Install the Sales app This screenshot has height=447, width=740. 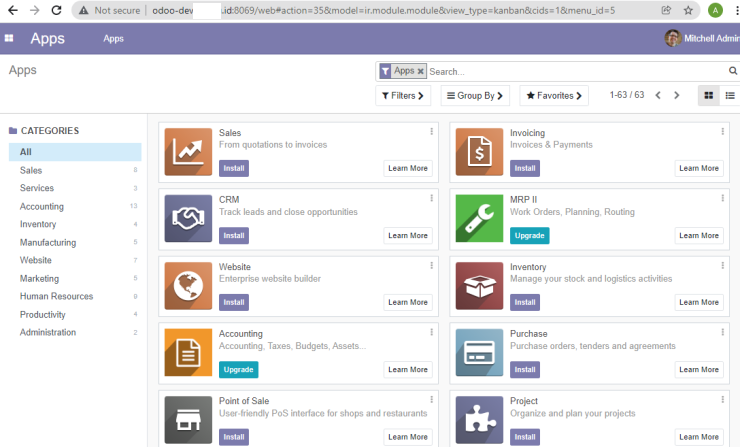click(234, 169)
